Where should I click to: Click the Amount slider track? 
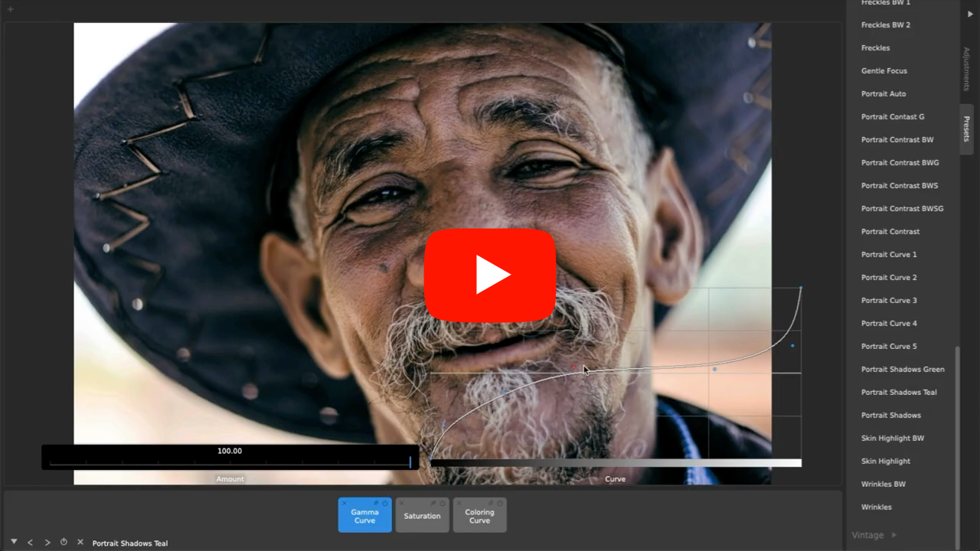(x=230, y=462)
